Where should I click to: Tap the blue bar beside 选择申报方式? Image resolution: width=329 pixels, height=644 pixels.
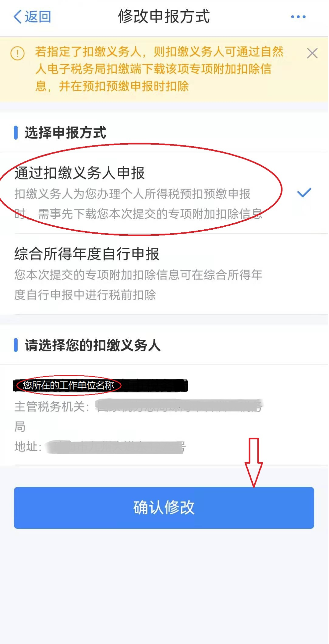click(16, 133)
